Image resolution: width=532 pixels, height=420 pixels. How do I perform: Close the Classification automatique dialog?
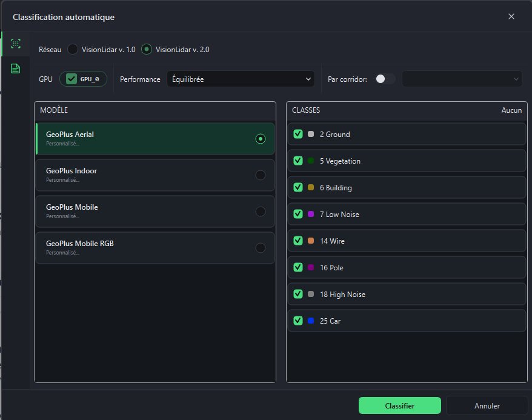(x=511, y=16)
